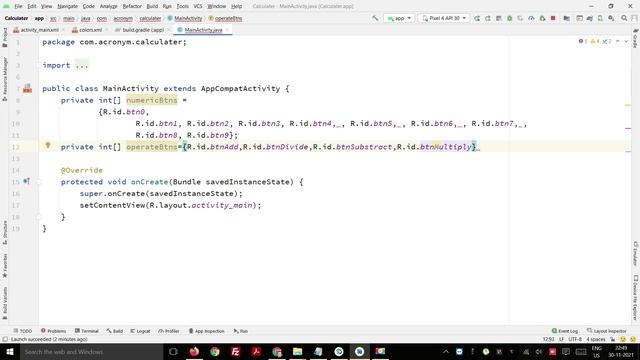Image resolution: width=640 pixels, height=360 pixels.
Task: Open FileZilla from the taskbar
Action: tap(236, 351)
